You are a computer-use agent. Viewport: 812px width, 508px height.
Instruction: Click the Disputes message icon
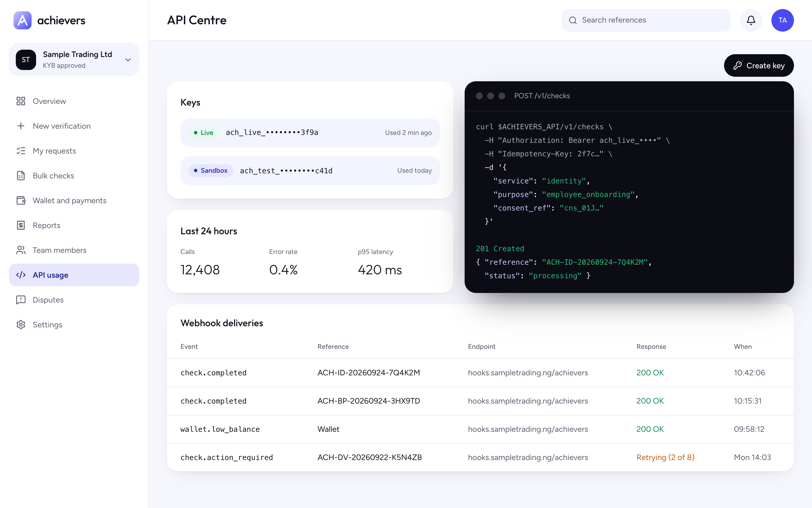coord(21,300)
